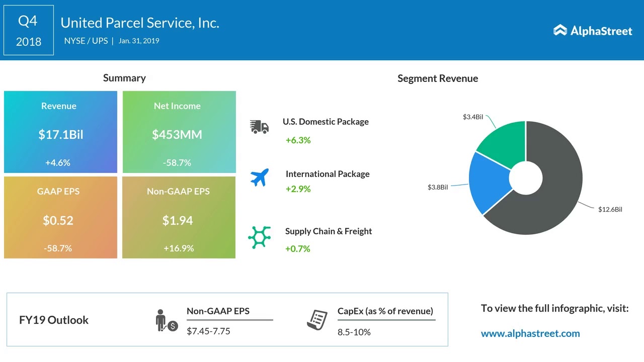Select the Revenue $17.1Bil card
Image resolution: width=644 pixels, height=362 pixels.
60,132
